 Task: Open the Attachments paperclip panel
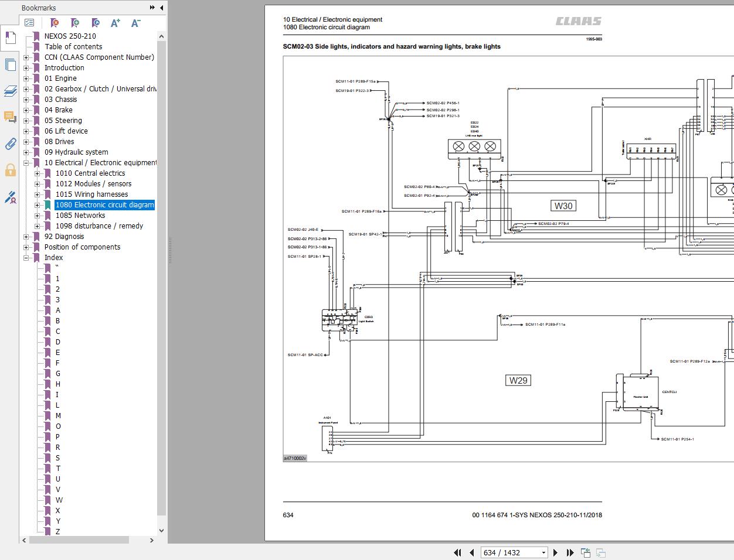[10, 144]
